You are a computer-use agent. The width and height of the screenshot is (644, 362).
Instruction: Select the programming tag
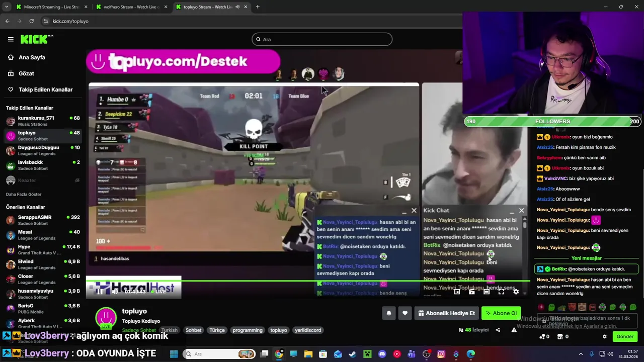click(x=248, y=330)
